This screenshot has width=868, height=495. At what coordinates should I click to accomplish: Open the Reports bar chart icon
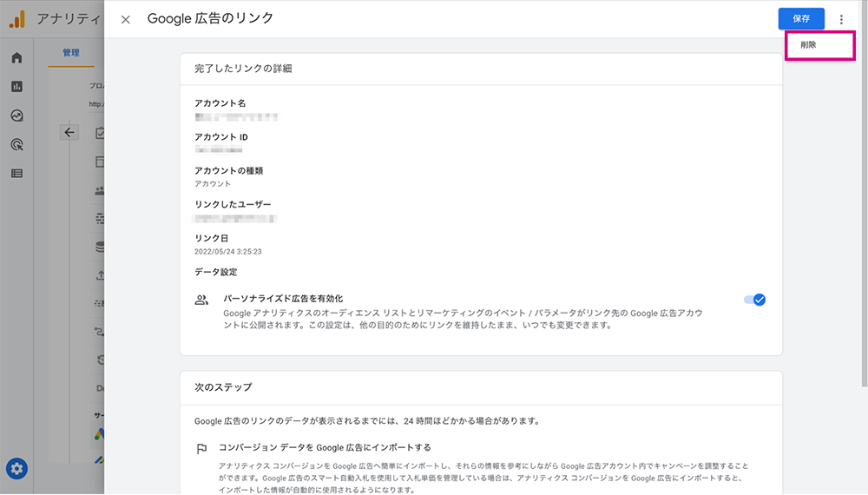pos(17,86)
